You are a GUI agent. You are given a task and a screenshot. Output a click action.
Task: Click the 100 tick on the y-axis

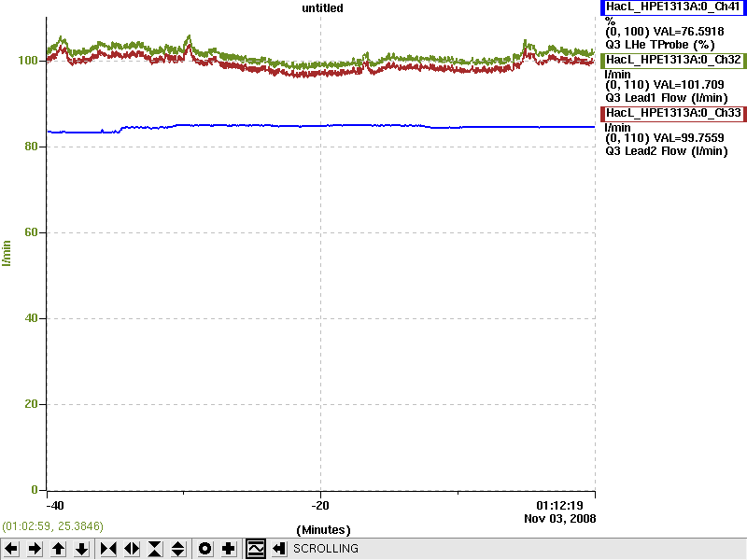coord(28,61)
